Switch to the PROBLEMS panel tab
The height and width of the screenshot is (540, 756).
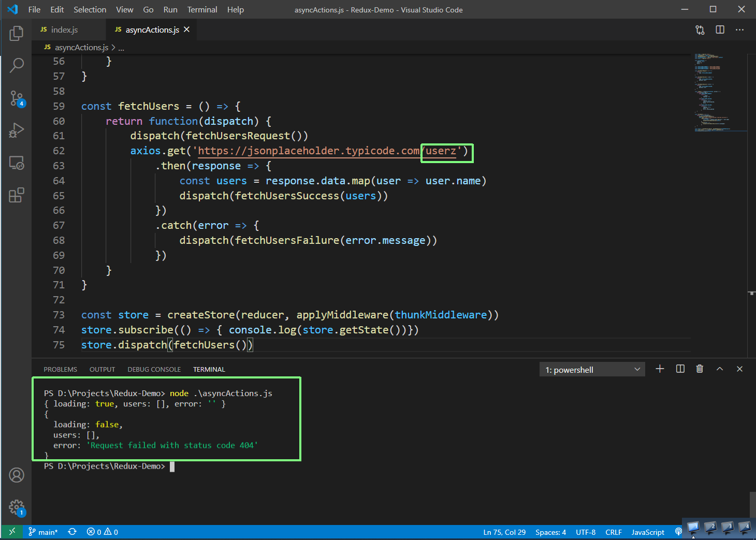coord(60,369)
